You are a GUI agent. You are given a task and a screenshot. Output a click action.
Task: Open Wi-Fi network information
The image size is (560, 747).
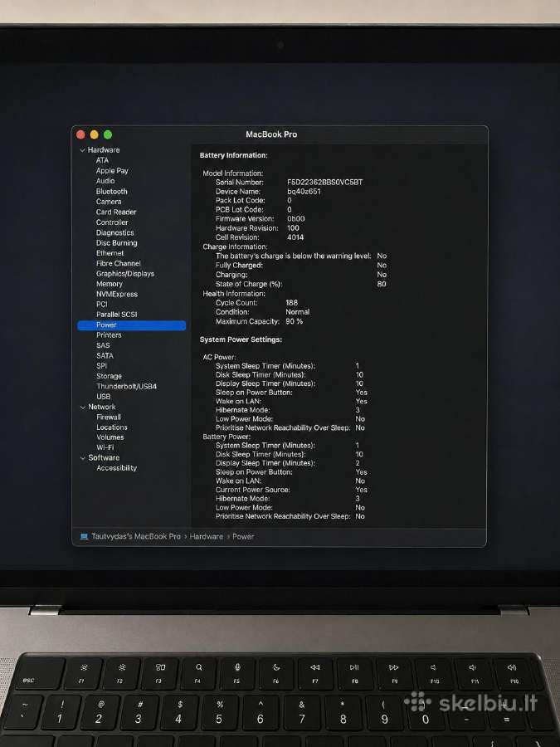tap(105, 447)
